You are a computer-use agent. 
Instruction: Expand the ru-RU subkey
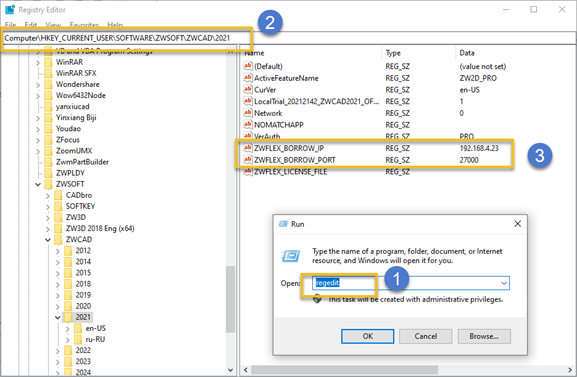(68, 339)
